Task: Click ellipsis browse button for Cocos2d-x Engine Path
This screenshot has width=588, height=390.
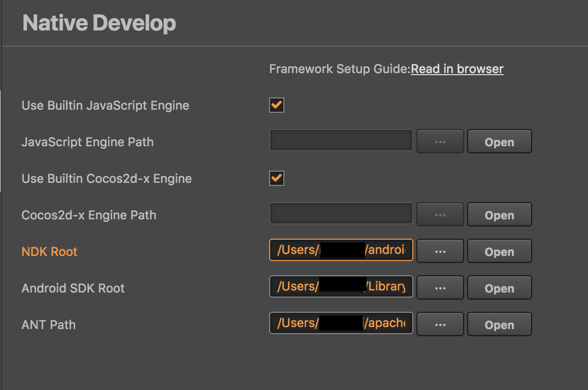Action: click(x=440, y=215)
